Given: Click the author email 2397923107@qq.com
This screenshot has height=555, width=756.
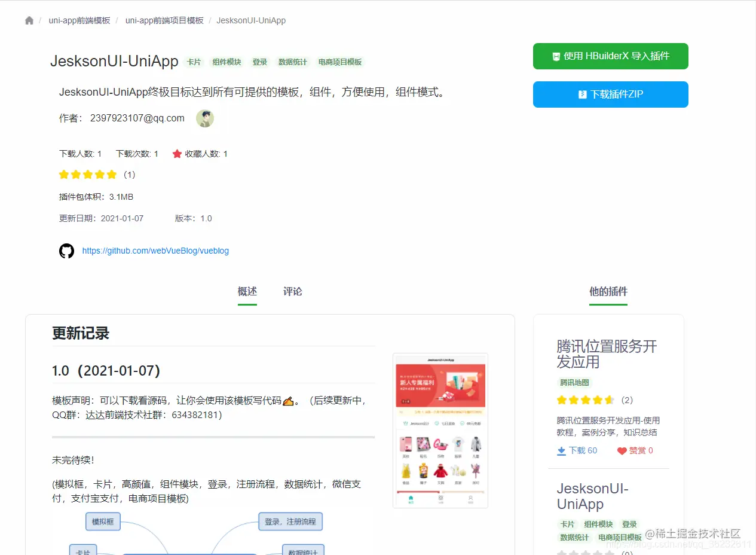Looking at the screenshot, I should coord(137,118).
